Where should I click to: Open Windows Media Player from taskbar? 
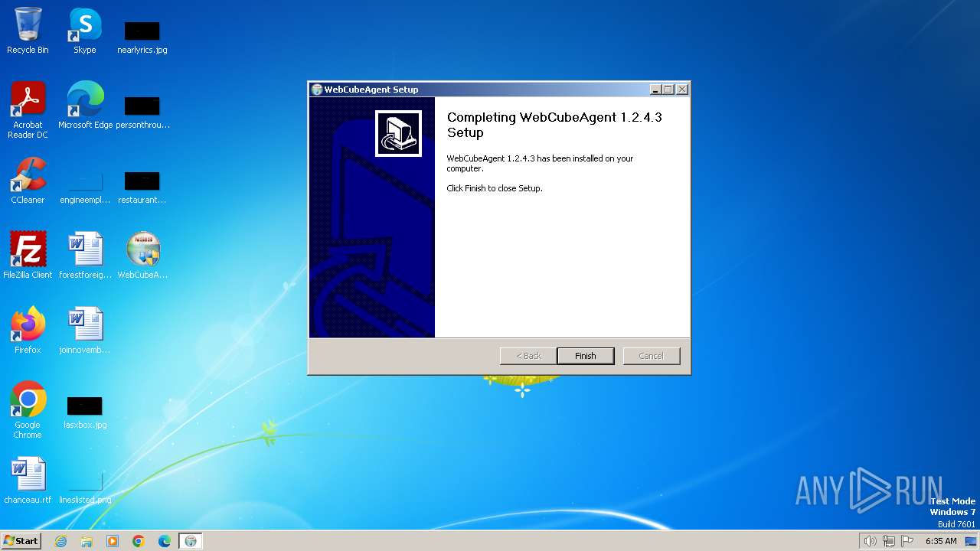pos(113,541)
